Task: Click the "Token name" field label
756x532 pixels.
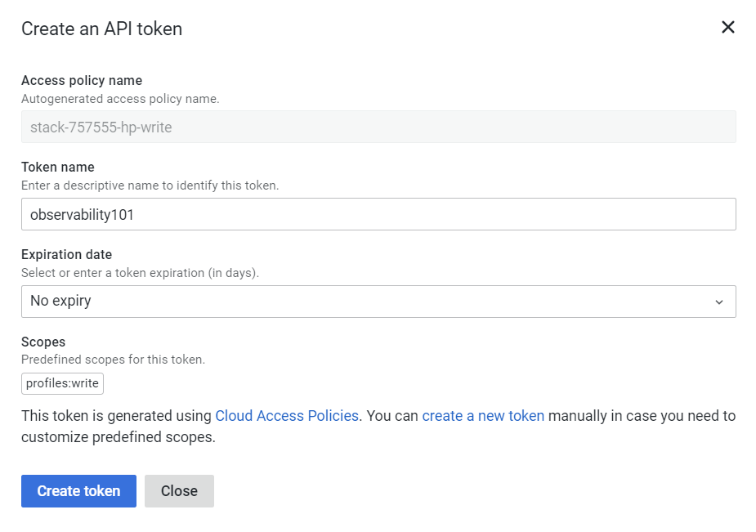Action: 58,167
